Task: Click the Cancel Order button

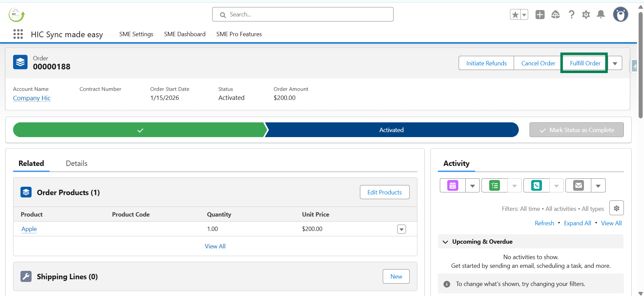Action: [538, 63]
